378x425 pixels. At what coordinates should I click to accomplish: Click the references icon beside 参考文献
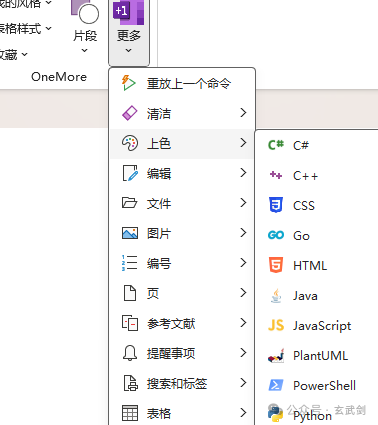pos(130,323)
